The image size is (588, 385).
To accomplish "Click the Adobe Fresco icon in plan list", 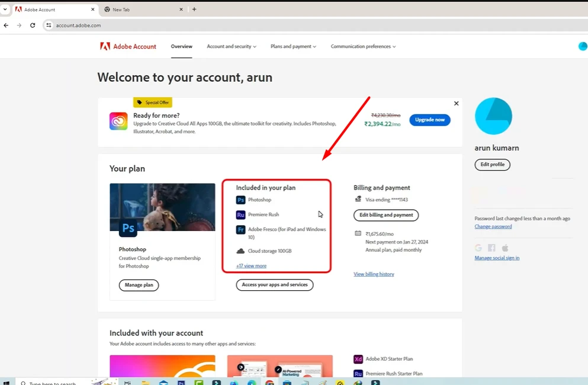I will (x=241, y=229).
